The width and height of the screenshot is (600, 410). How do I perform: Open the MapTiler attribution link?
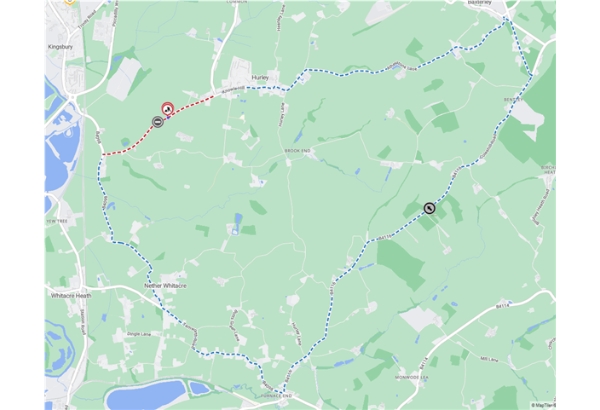543,405
